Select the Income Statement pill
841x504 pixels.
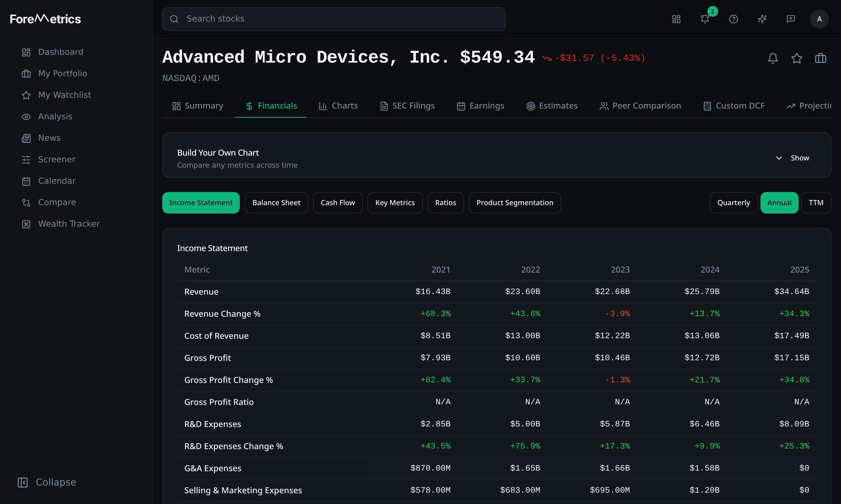(201, 203)
